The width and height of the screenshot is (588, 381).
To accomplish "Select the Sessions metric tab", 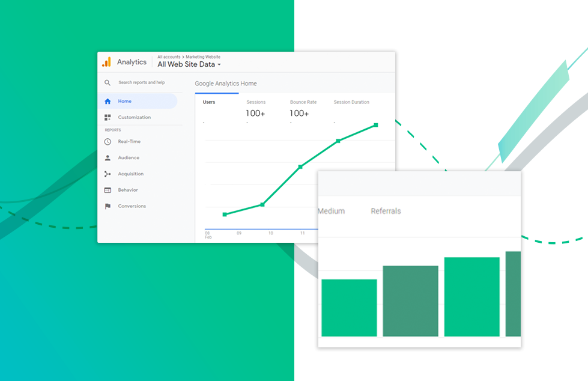I will click(x=256, y=102).
